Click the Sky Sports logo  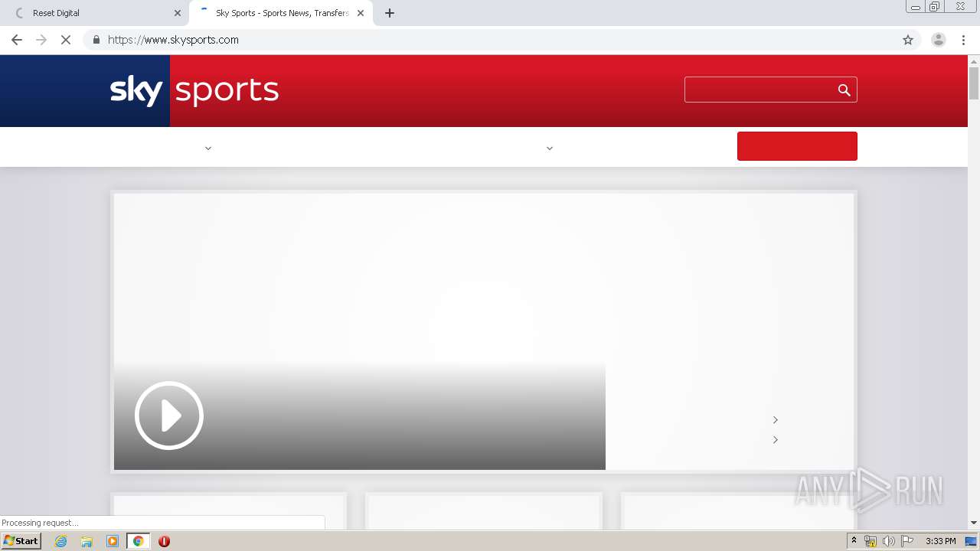tap(194, 90)
